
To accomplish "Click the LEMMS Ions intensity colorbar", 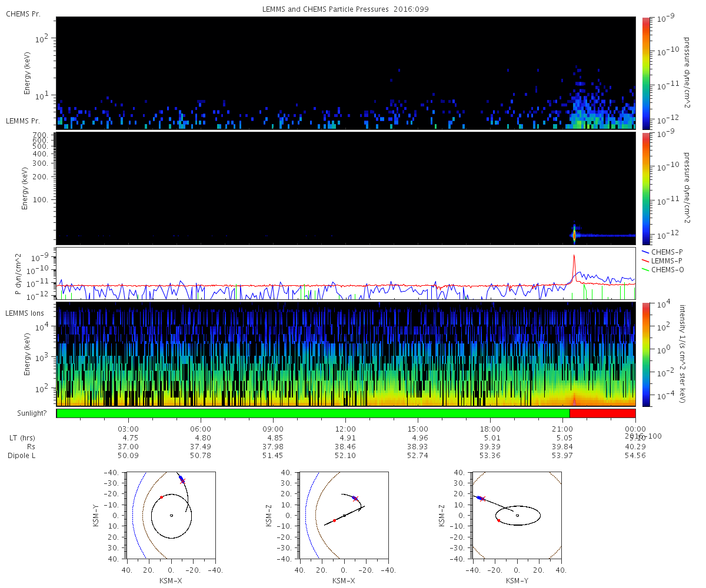I will [x=645, y=354].
